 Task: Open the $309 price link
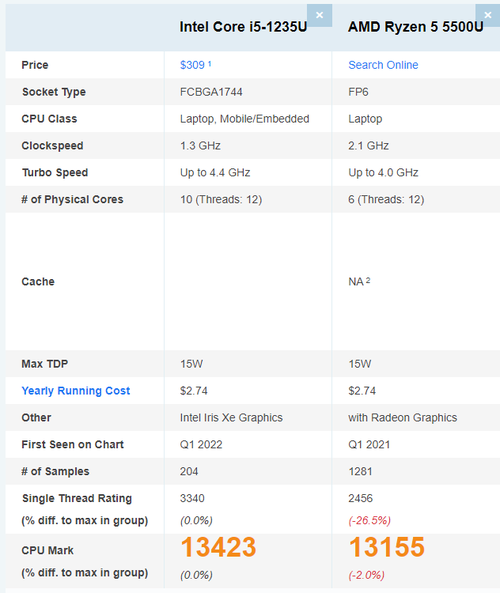click(x=192, y=65)
